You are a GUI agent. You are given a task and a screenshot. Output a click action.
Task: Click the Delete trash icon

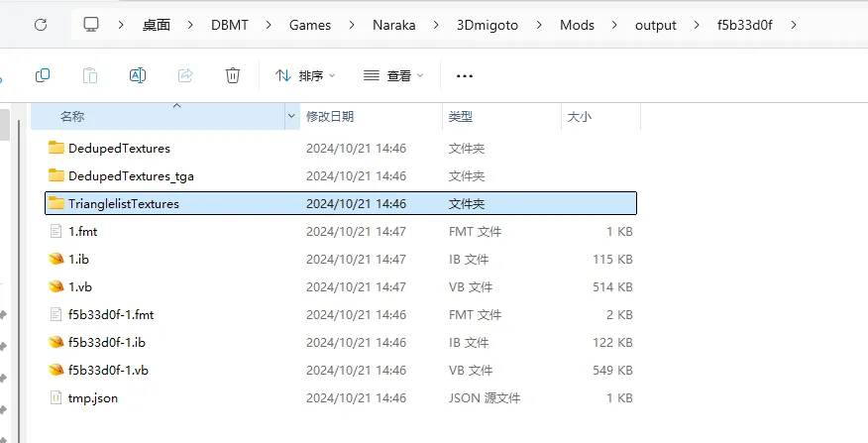(x=233, y=75)
